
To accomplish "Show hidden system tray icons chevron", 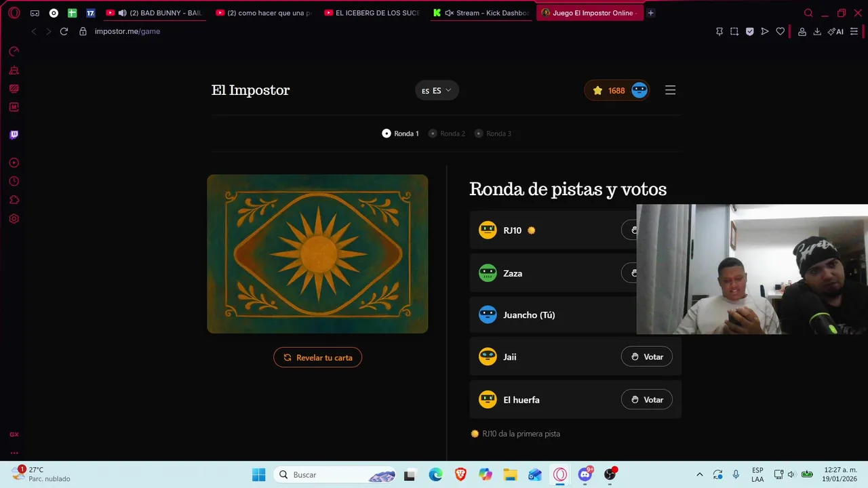I will click(x=699, y=474).
